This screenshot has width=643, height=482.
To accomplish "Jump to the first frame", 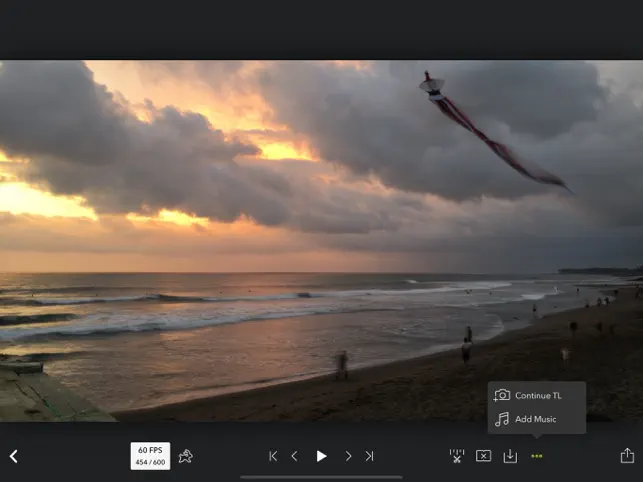I will pyautogui.click(x=273, y=456).
